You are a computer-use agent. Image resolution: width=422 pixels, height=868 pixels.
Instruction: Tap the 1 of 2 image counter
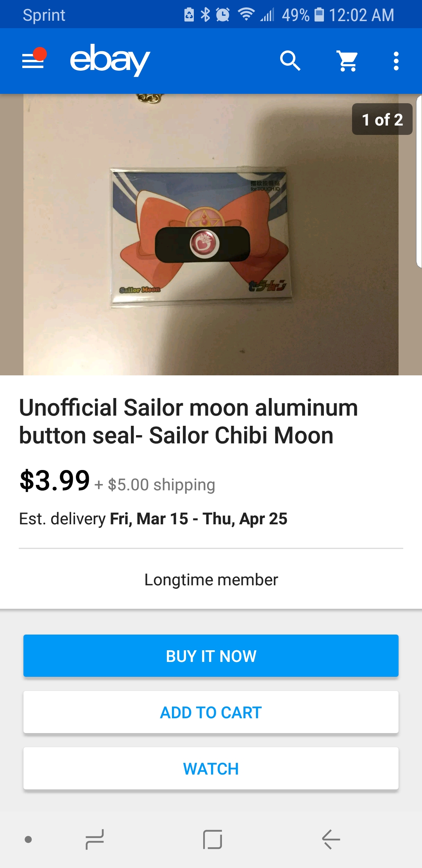click(x=382, y=119)
